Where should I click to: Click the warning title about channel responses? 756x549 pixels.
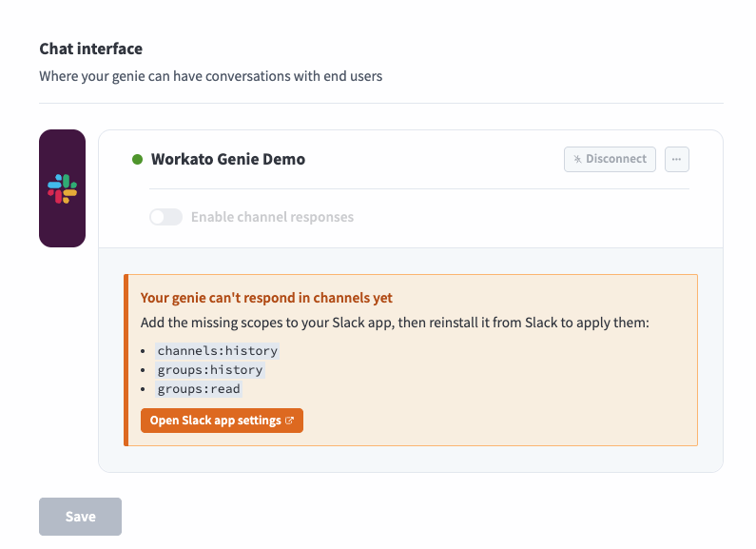[x=266, y=298]
